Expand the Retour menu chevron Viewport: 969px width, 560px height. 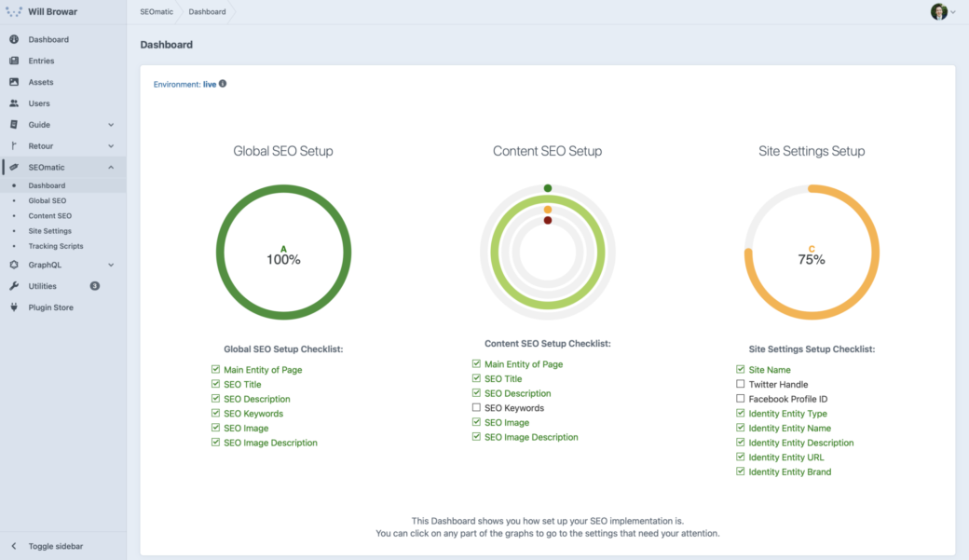point(111,146)
